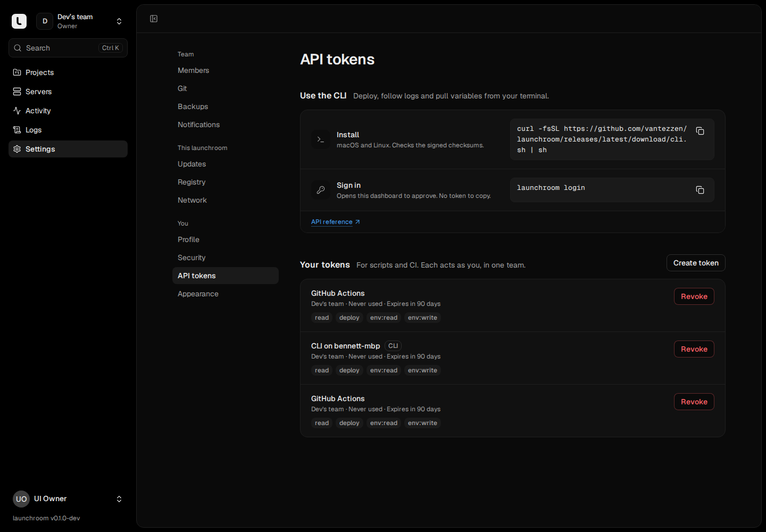Copy the curl install command
This screenshot has width=766, height=532.
(700, 131)
